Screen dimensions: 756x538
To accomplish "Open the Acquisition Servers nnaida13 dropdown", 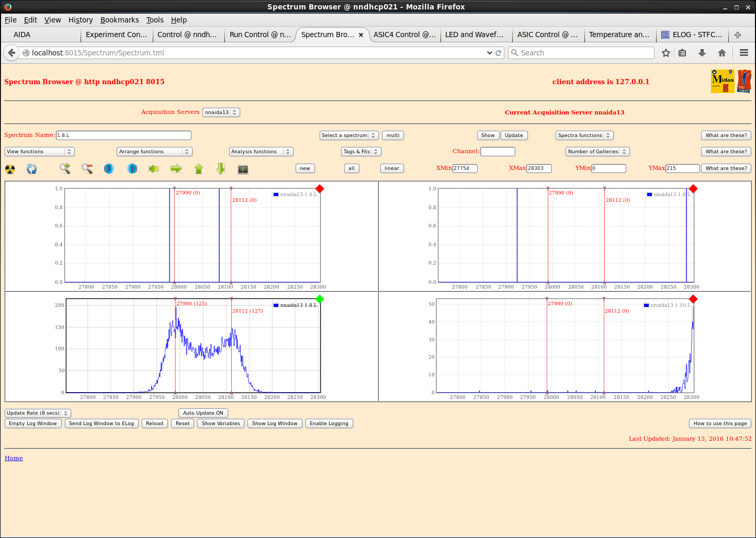I will 221,112.
